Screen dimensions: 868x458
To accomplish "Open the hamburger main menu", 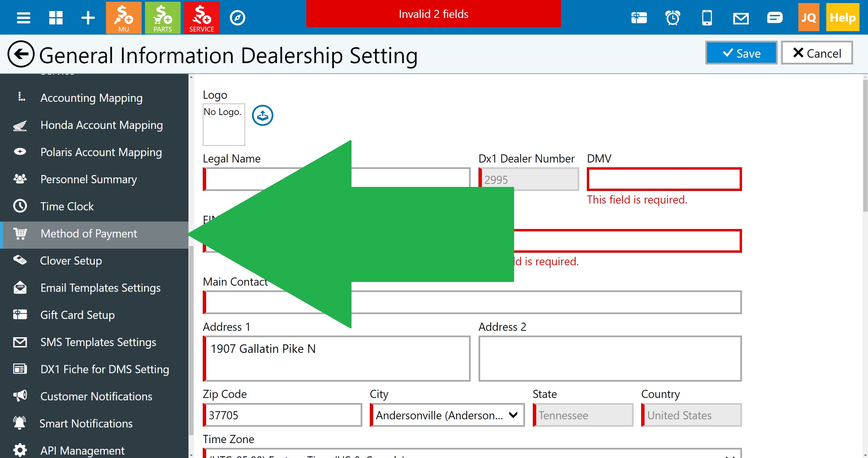I will click(x=23, y=18).
